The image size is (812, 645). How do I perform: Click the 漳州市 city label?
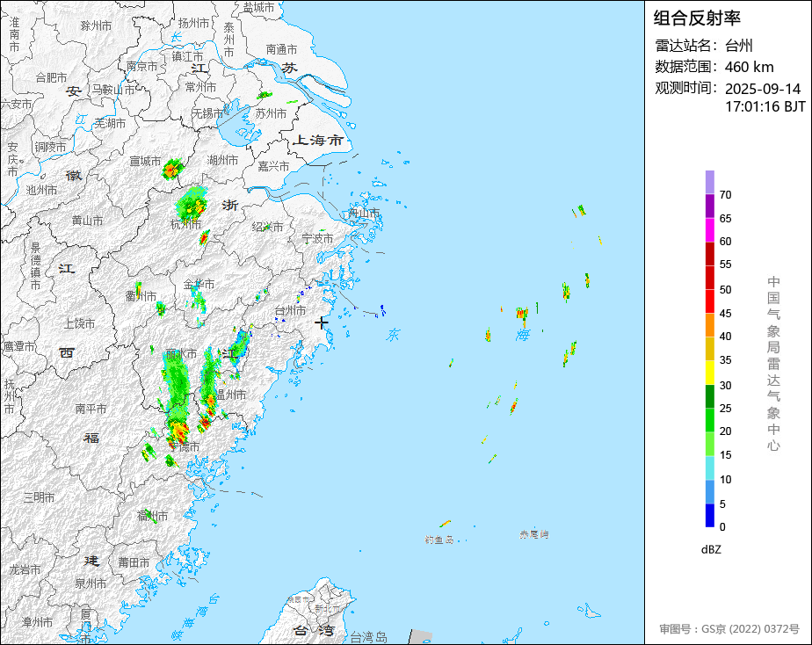click(x=37, y=621)
